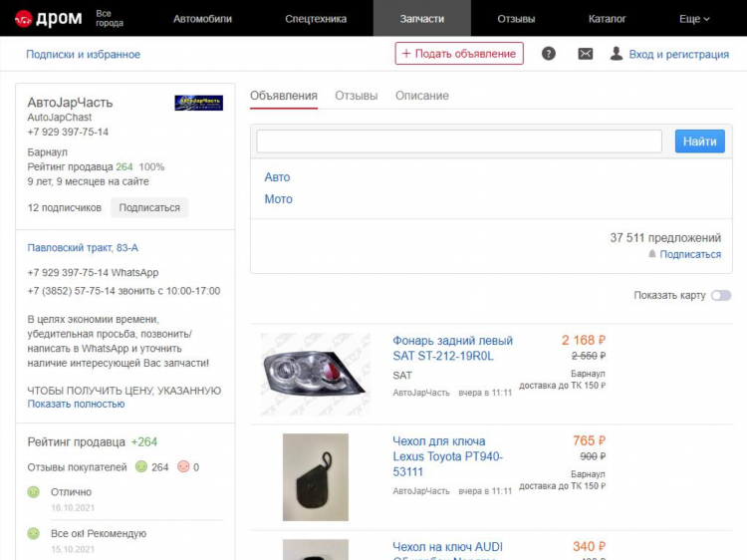Click the blue Найти search button
The width and height of the screenshot is (747, 560).
point(700,141)
